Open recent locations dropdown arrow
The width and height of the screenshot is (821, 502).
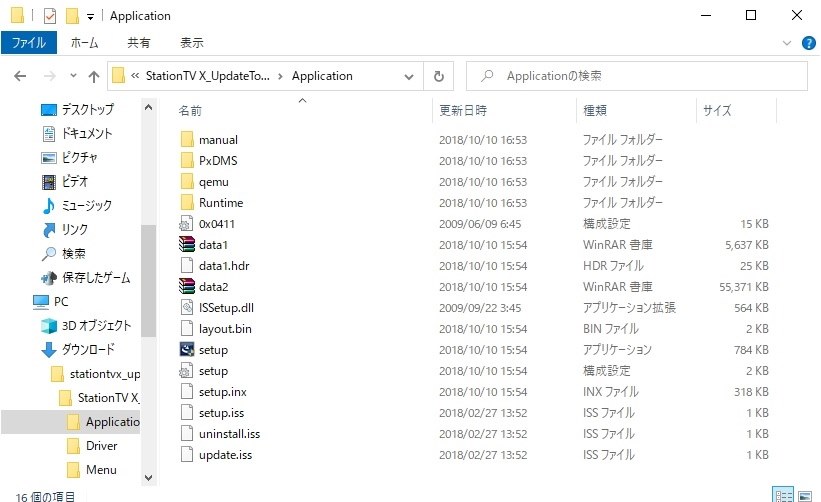pyautogui.click(x=73, y=76)
